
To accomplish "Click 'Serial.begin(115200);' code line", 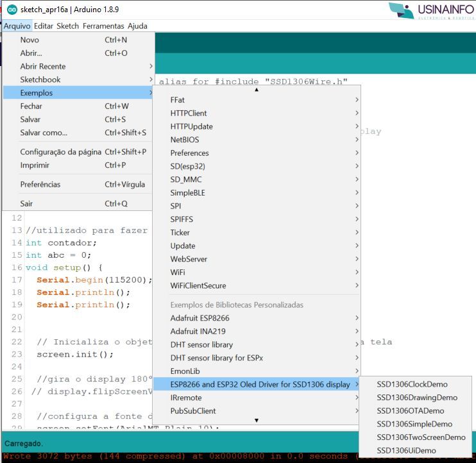I will [x=94, y=280].
